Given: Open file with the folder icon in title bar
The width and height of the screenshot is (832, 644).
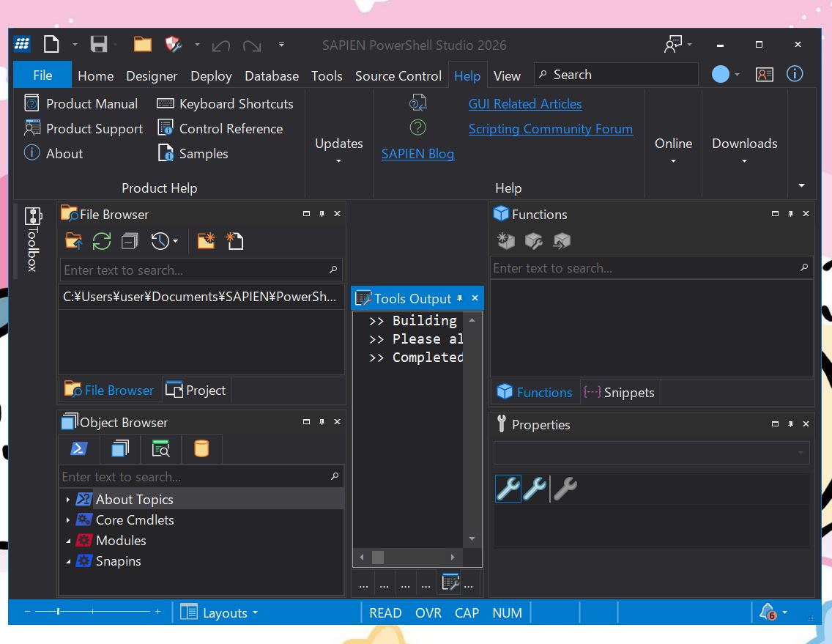Looking at the screenshot, I should [x=142, y=44].
